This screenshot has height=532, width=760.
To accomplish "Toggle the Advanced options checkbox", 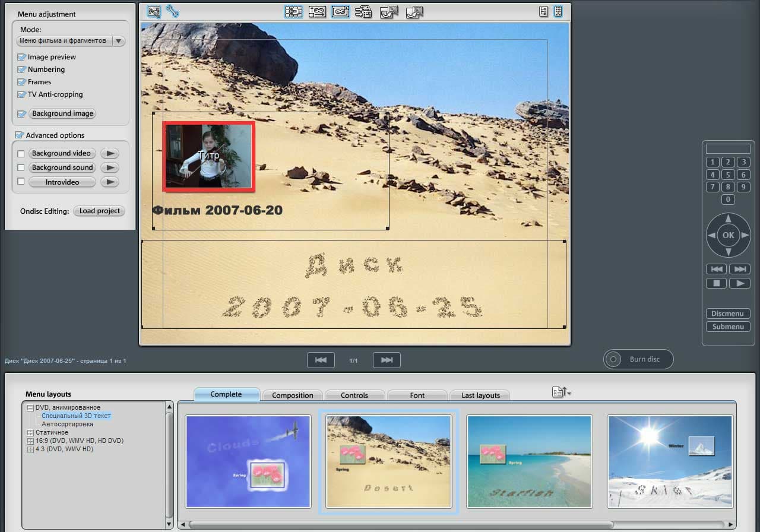I will (19, 135).
